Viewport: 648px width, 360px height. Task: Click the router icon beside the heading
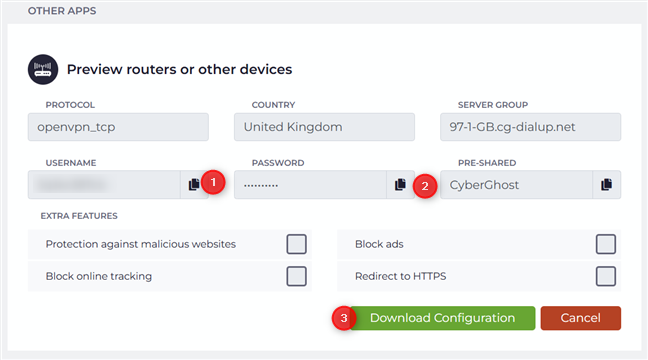pyautogui.click(x=43, y=69)
